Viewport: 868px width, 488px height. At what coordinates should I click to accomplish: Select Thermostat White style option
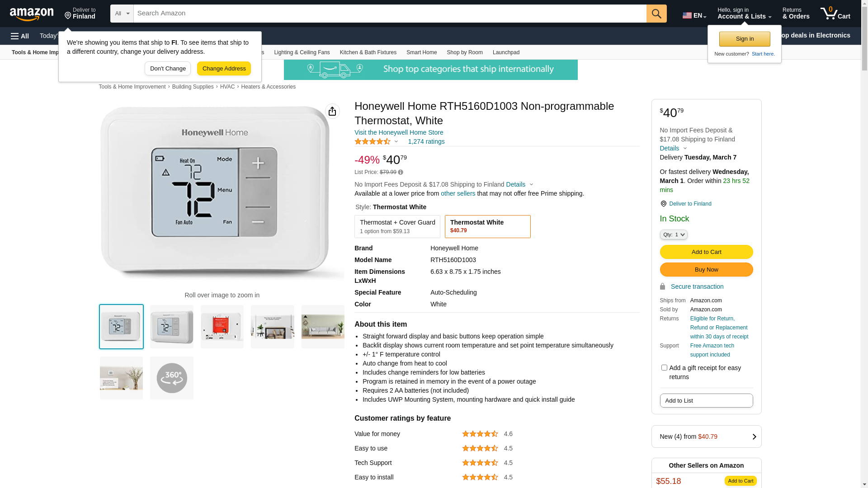tap(487, 226)
